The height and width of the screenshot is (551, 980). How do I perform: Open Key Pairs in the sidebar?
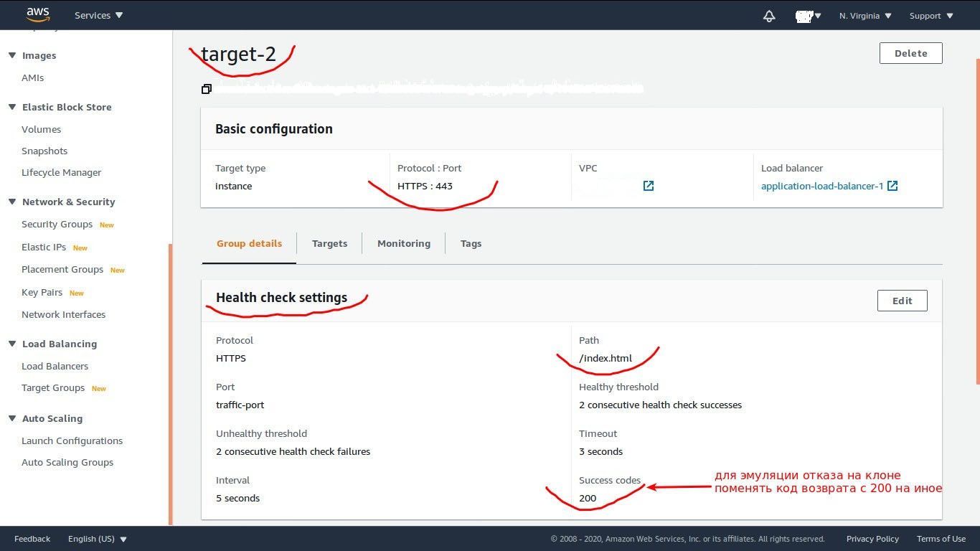click(42, 292)
